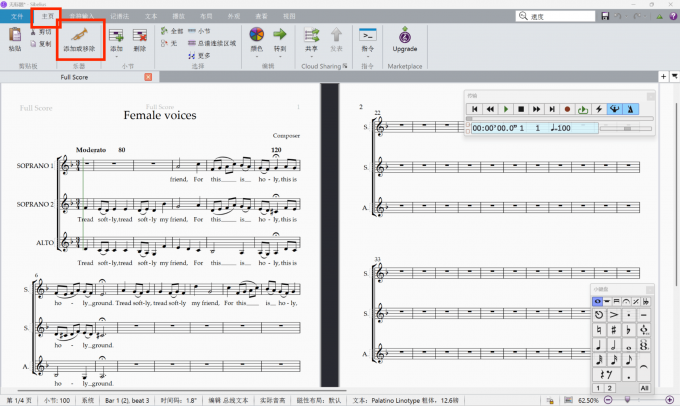Select tenuto dash on Keypad
The height and width of the screenshot is (406, 680).
coord(644,315)
